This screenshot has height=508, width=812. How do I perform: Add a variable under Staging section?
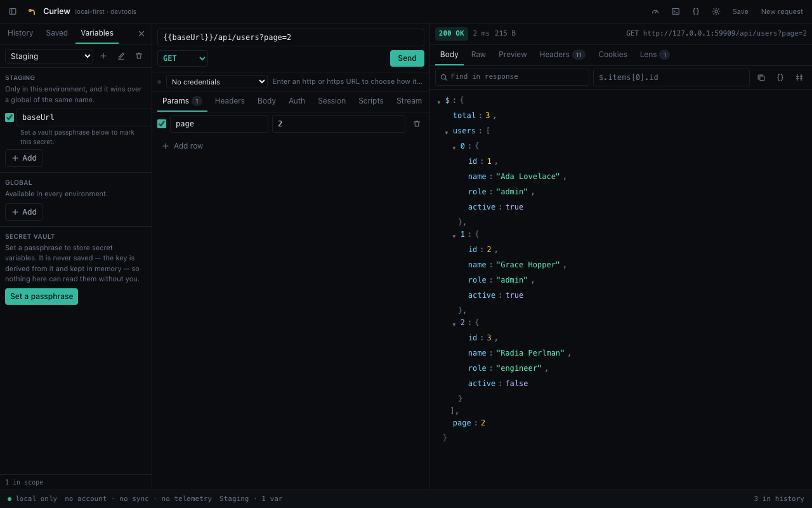pyautogui.click(x=24, y=158)
